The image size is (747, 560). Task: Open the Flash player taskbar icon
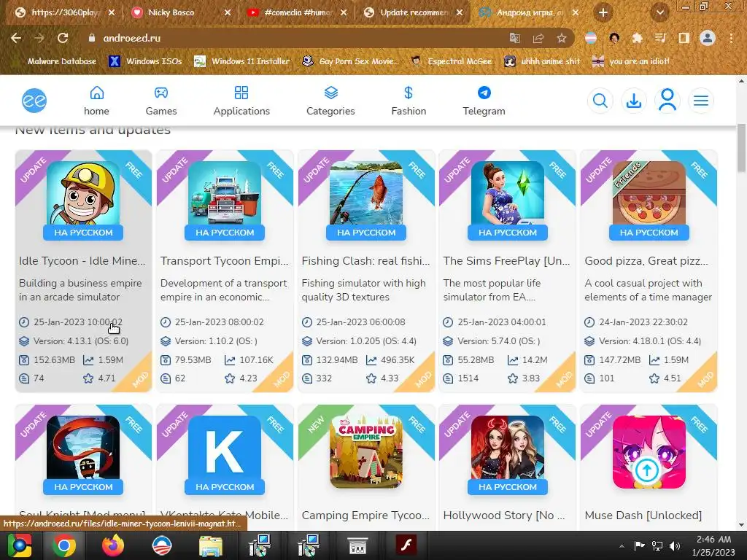[x=406, y=545]
